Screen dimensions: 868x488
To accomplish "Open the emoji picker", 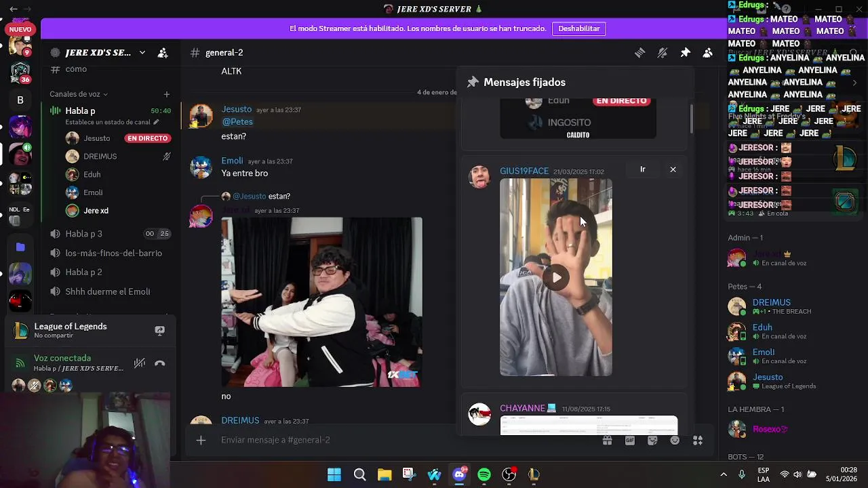I will [x=675, y=441].
